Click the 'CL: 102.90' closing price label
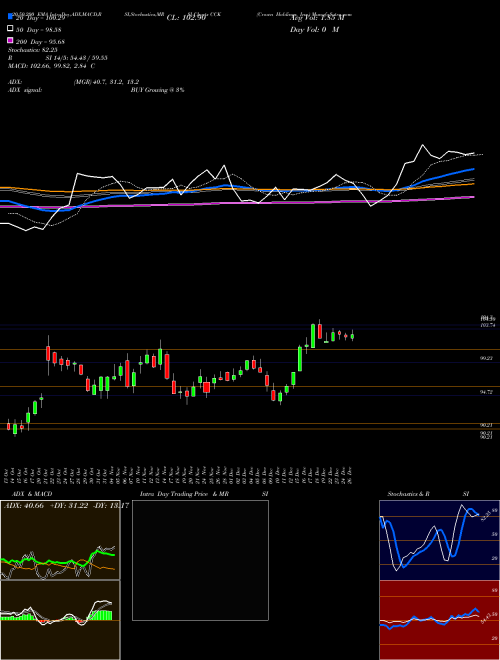The width and height of the screenshot is (500, 660). tap(186, 18)
